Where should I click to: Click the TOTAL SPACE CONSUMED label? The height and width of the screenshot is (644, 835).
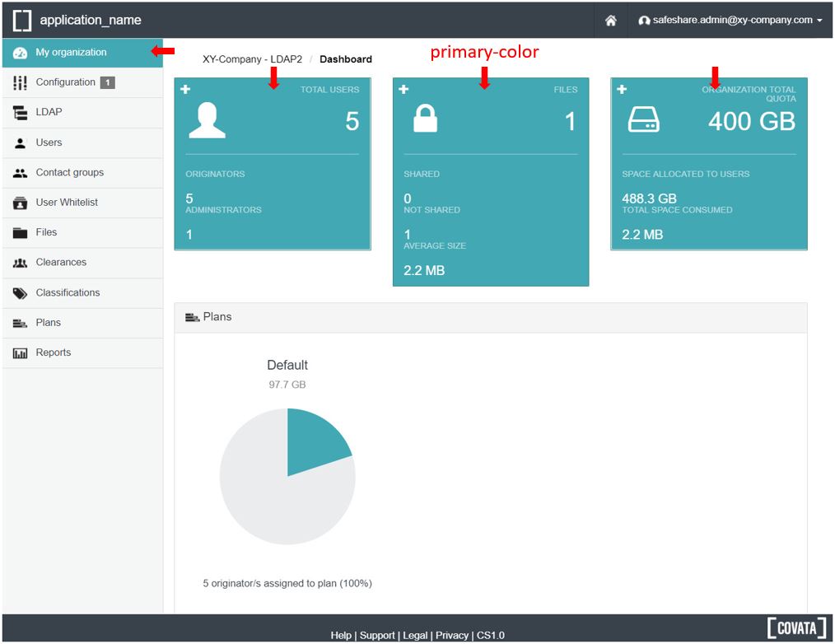pos(677,210)
